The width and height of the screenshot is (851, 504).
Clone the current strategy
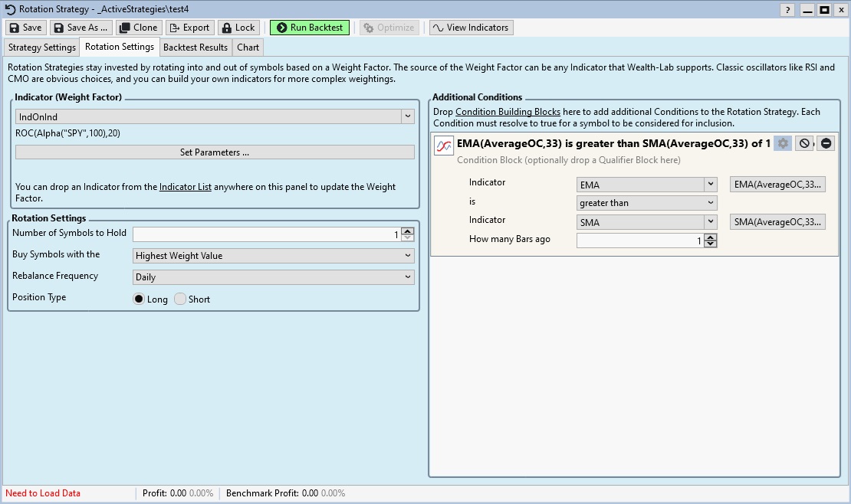[x=138, y=28]
